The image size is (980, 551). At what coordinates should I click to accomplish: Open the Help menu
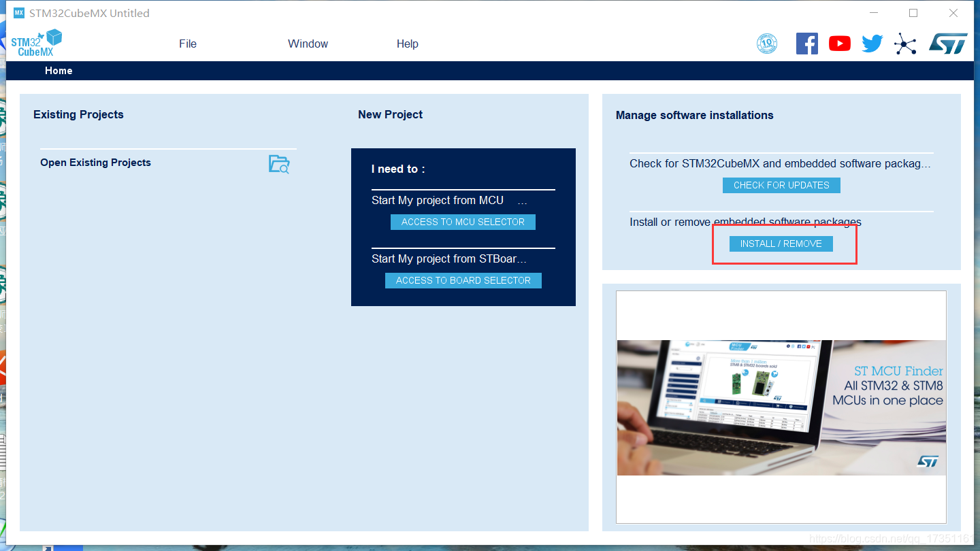pyautogui.click(x=407, y=44)
